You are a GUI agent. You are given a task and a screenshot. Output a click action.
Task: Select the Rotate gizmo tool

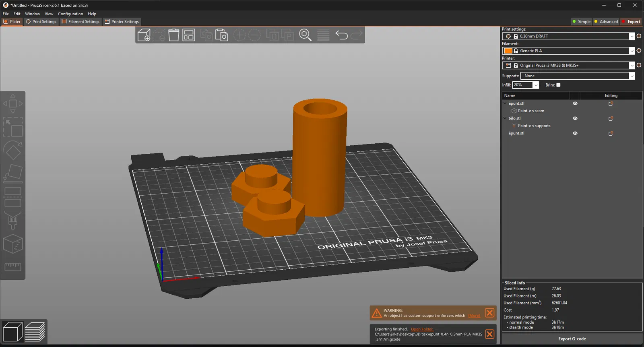[x=13, y=150]
